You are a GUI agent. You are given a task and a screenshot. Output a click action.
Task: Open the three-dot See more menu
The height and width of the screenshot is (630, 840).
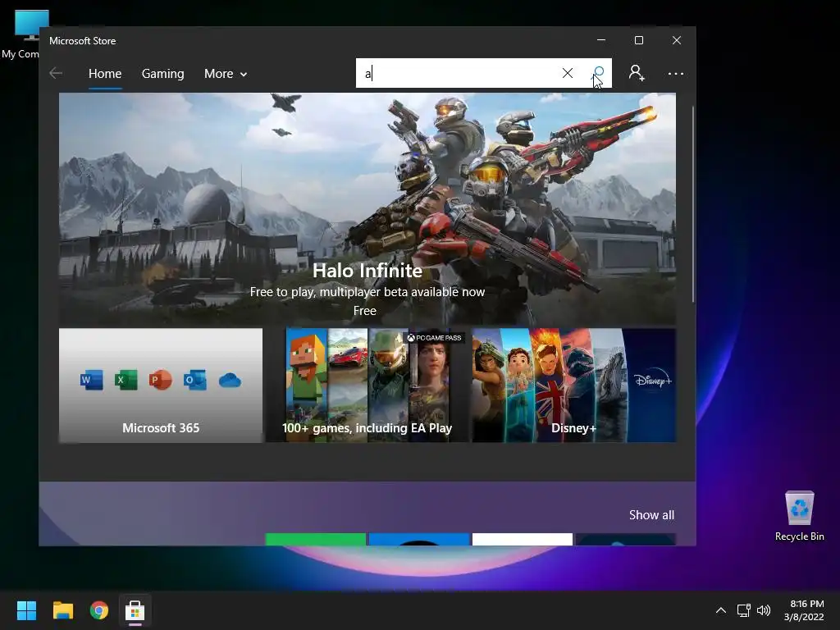click(676, 73)
